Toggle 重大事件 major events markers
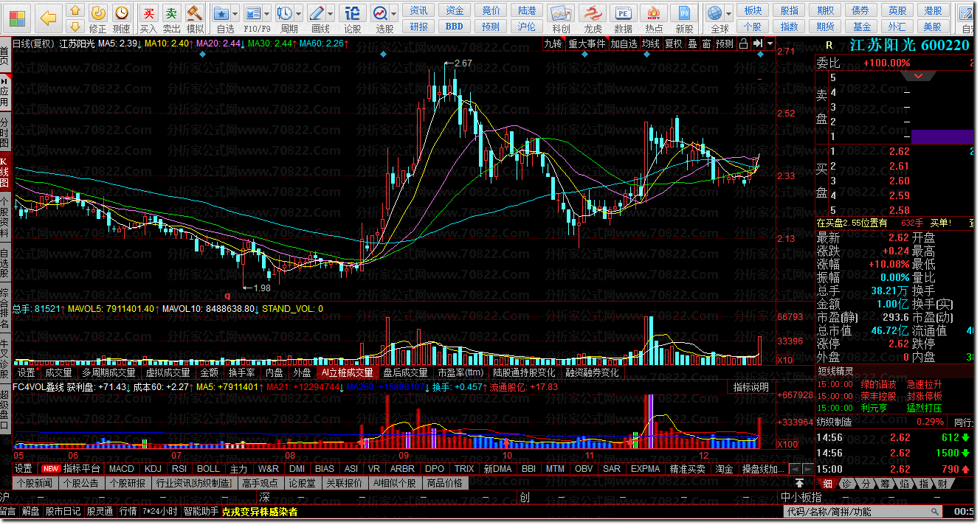Screen dimensions: 980x525 (587, 44)
